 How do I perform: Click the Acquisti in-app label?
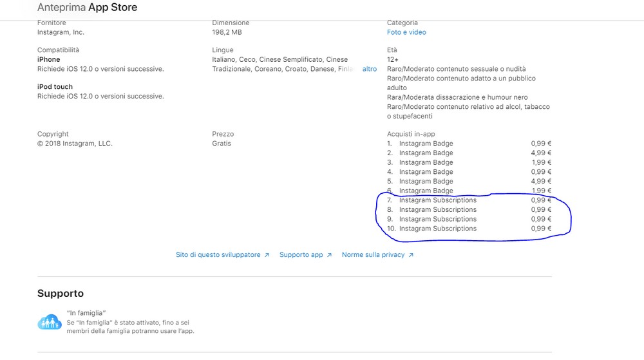[411, 134]
